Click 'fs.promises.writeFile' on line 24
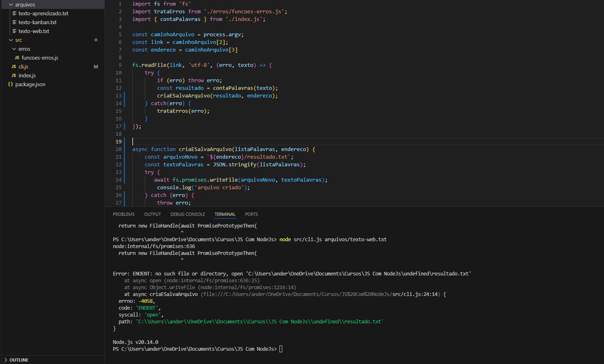The width and height of the screenshot is (604, 364). (x=205, y=180)
